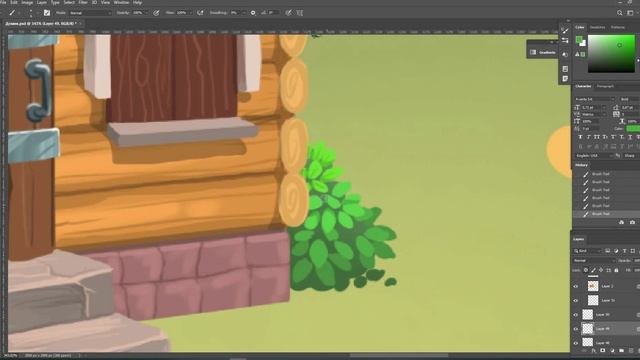
Task: Open the Edit menu
Action: coord(14,2)
